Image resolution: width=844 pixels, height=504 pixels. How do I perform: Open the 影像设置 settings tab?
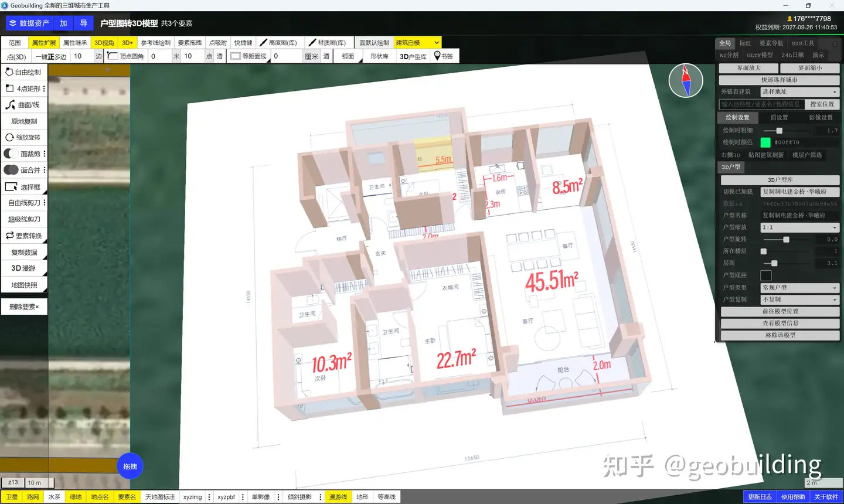coord(821,118)
